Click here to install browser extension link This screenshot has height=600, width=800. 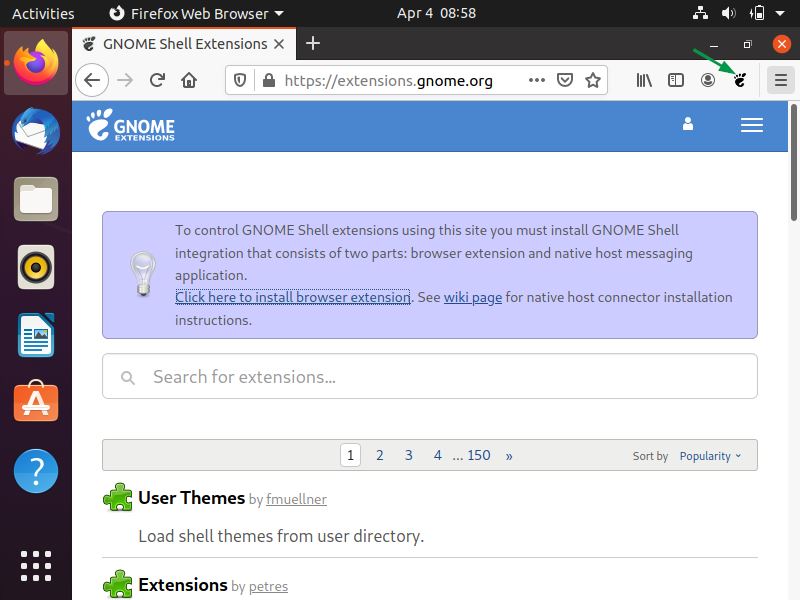click(x=293, y=297)
